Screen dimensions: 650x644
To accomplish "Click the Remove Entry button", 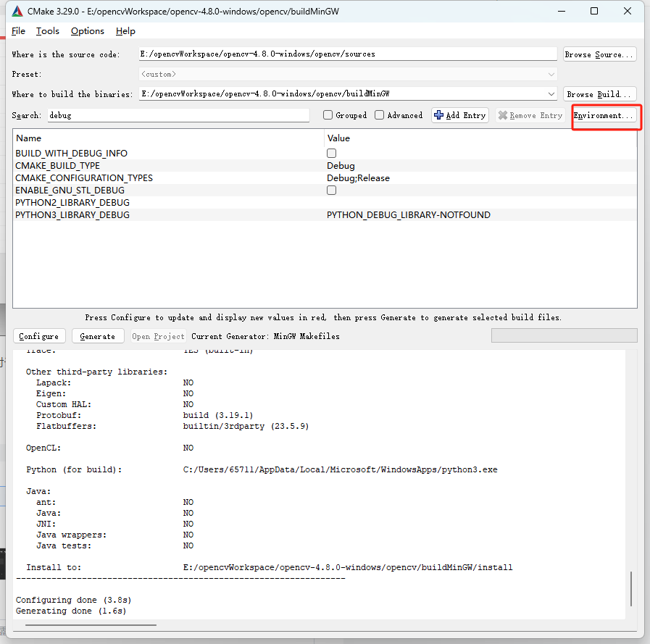I will (530, 115).
